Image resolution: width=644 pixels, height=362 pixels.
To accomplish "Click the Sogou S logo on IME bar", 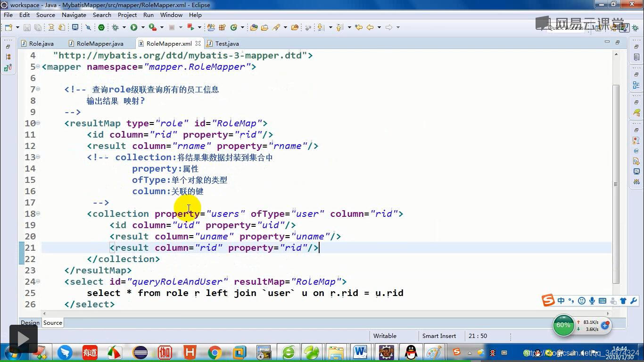I will (548, 300).
